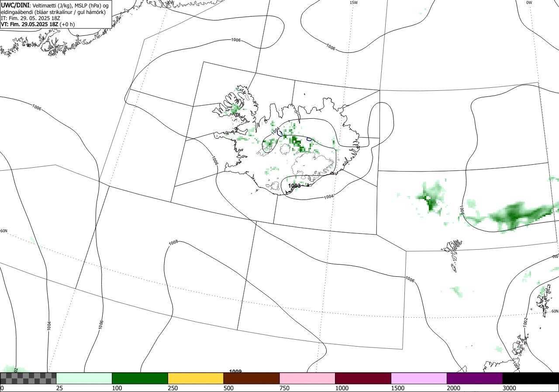The image size is (559, 392).
Task: Pick the maroon 1000–1500 legend swatch
Action: (x=363, y=378)
